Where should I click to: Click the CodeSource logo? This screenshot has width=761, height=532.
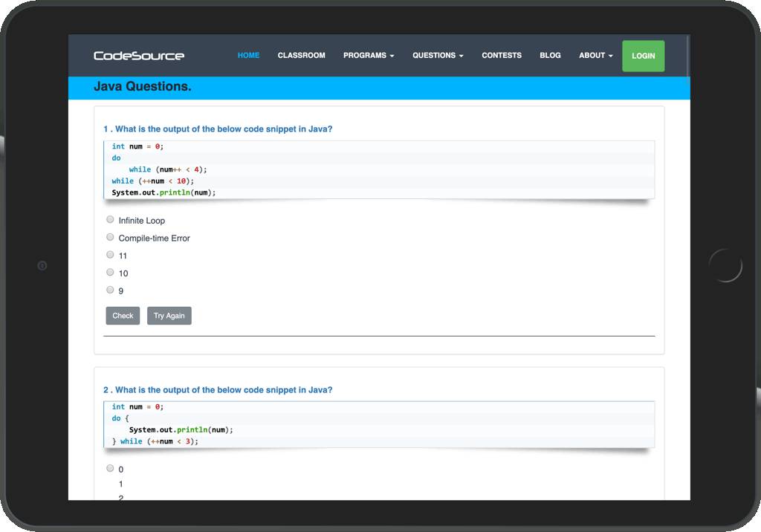[x=139, y=56]
